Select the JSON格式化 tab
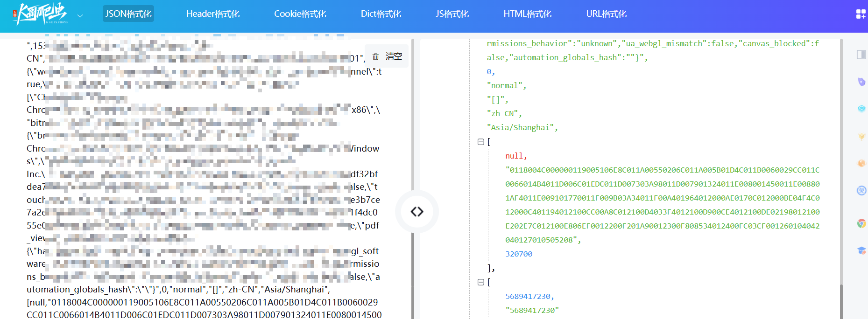The image size is (868, 319). tap(128, 14)
